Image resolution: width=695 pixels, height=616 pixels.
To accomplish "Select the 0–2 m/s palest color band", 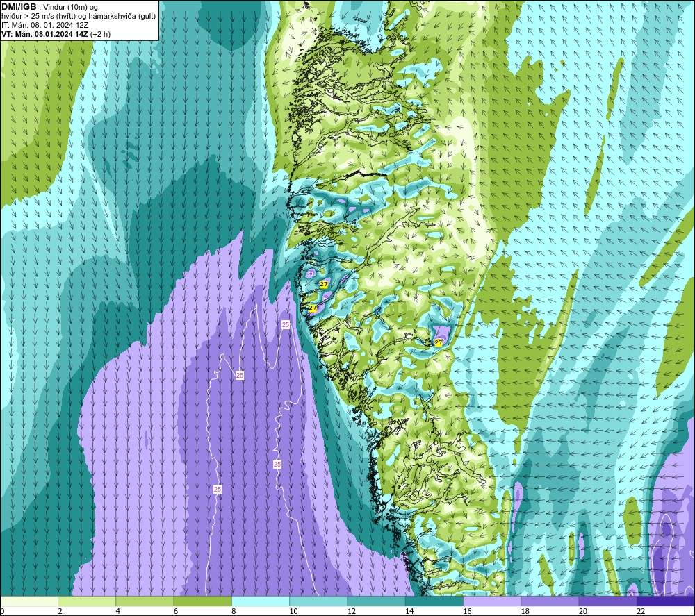I will click(28, 601).
